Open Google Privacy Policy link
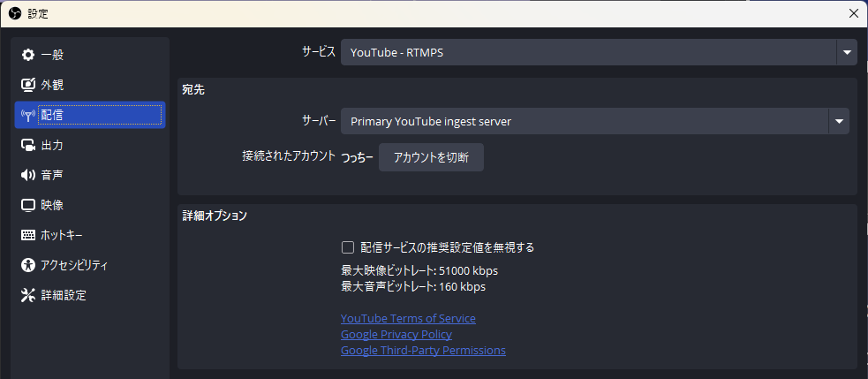This screenshot has width=868, height=379. [396, 335]
